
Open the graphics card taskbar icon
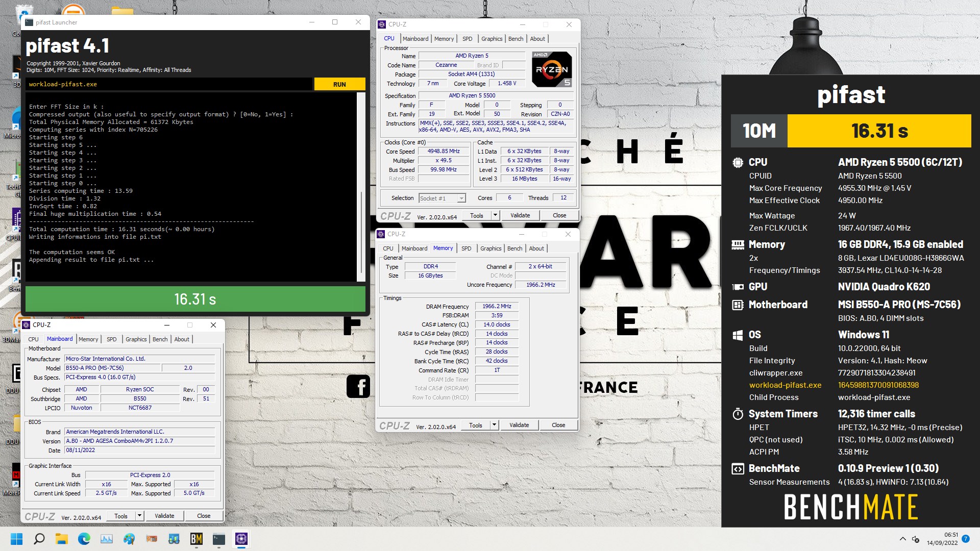[x=152, y=539]
